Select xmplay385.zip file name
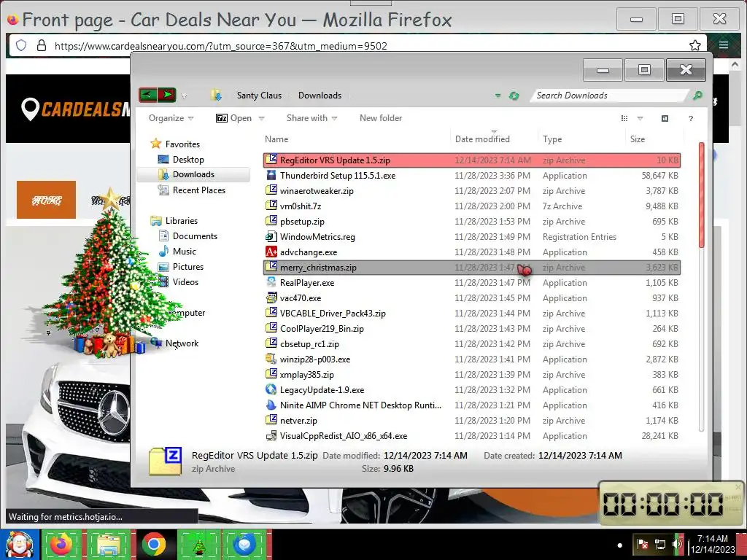Image resolution: width=747 pixels, height=560 pixels. click(x=307, y=375)
